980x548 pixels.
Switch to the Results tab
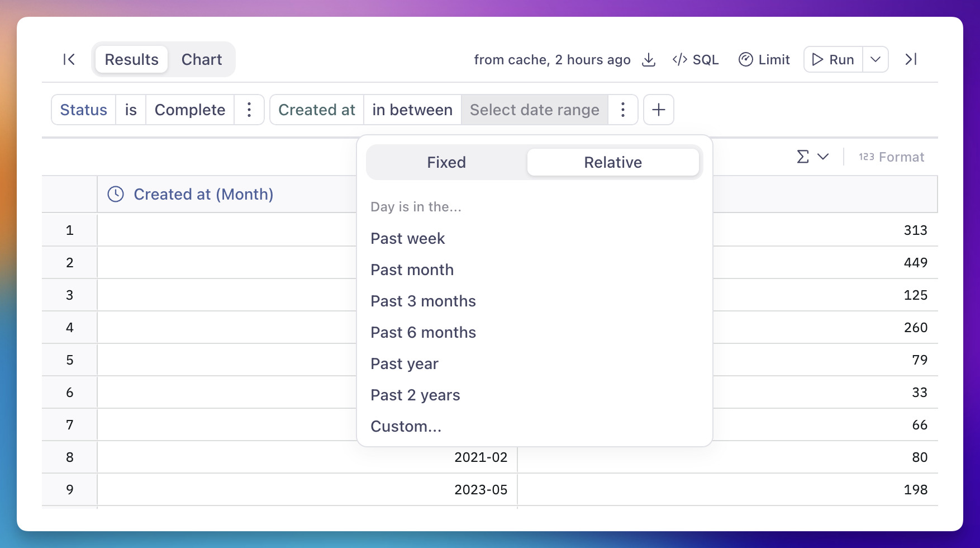tap(131, 59)
